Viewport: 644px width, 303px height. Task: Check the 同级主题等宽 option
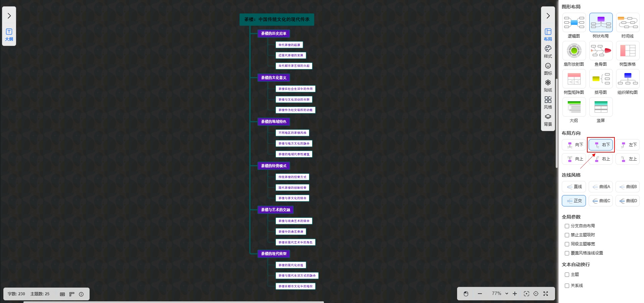pyautogui.click(x=567, y=244)
